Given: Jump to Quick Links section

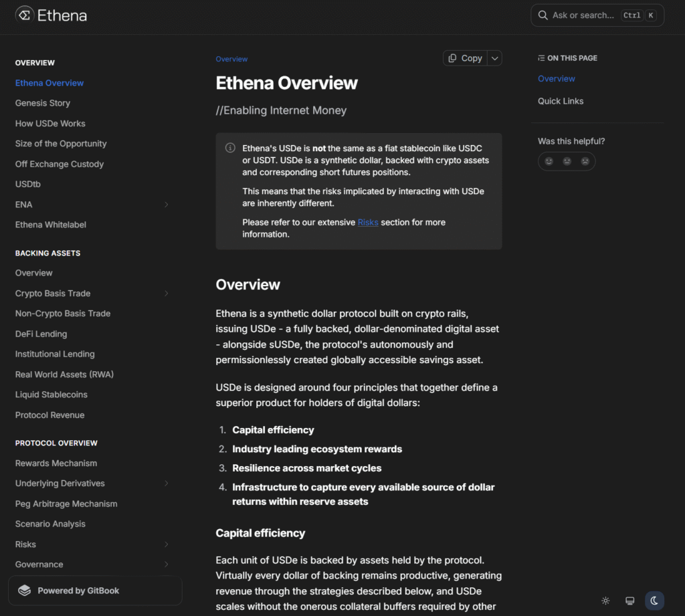Looking at the screenshot, I should 561,101.
